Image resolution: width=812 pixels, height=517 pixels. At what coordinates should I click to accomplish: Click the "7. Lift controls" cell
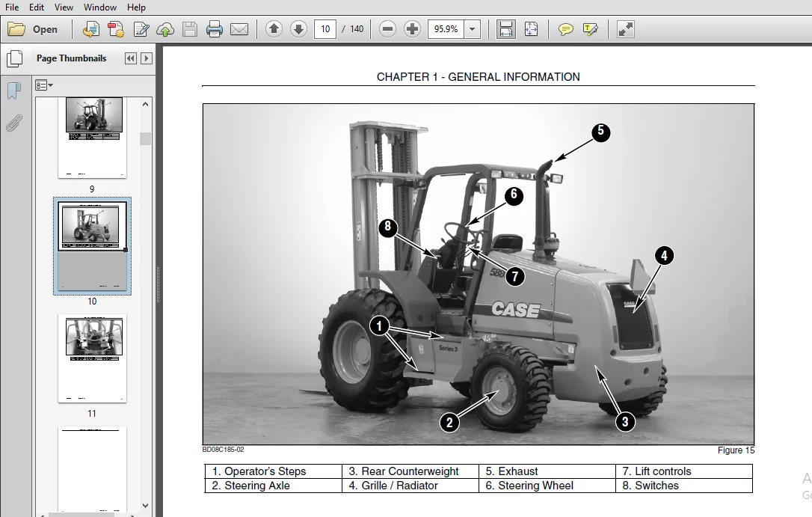point(684,471)
